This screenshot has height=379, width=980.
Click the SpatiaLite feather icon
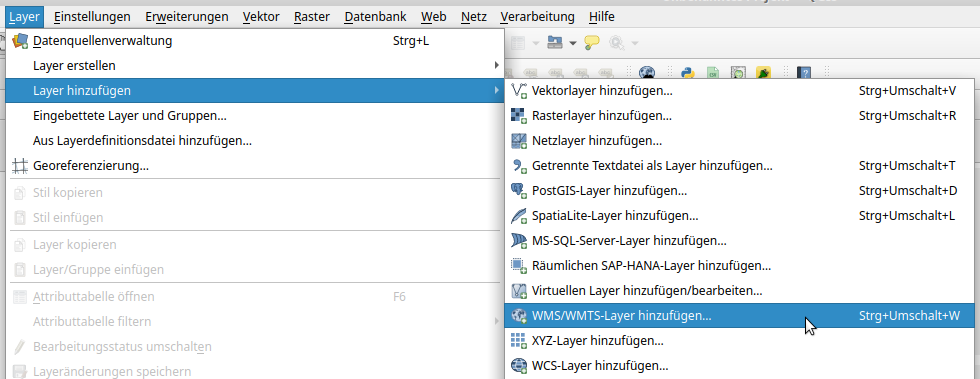(x=519, y=216)
